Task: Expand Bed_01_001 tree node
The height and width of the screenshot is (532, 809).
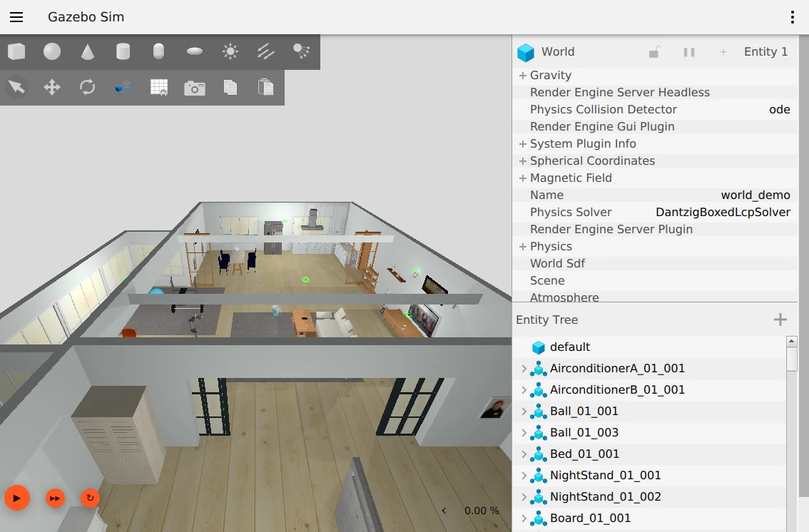Action: click(524, 454)
